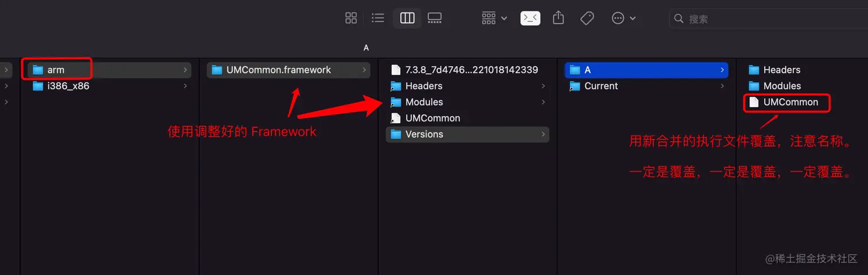868x275 pixels.
Task: Click Modules folder icon inside A
Action: 754,86
